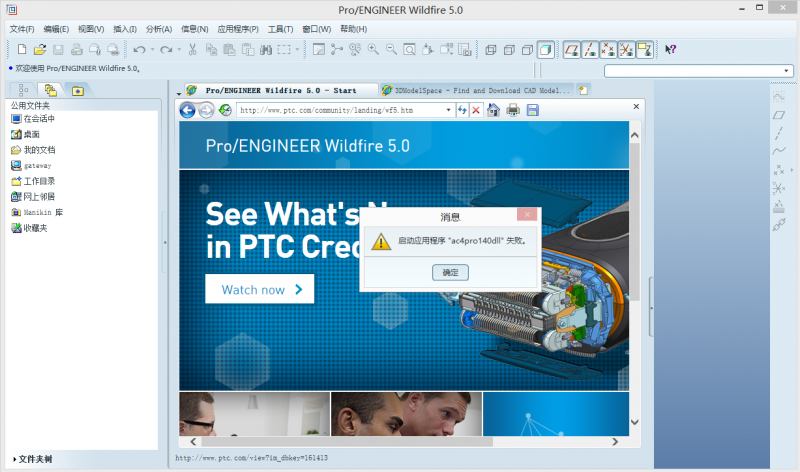Toggle Shading display mode
800x472 pixels.
click(x=545, y=49)
